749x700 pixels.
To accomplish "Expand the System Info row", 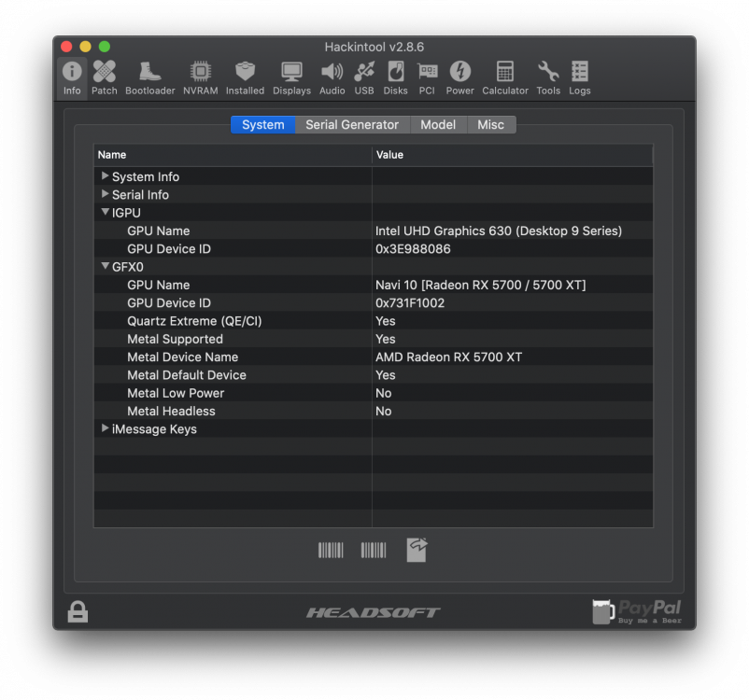I will [106, 176].
